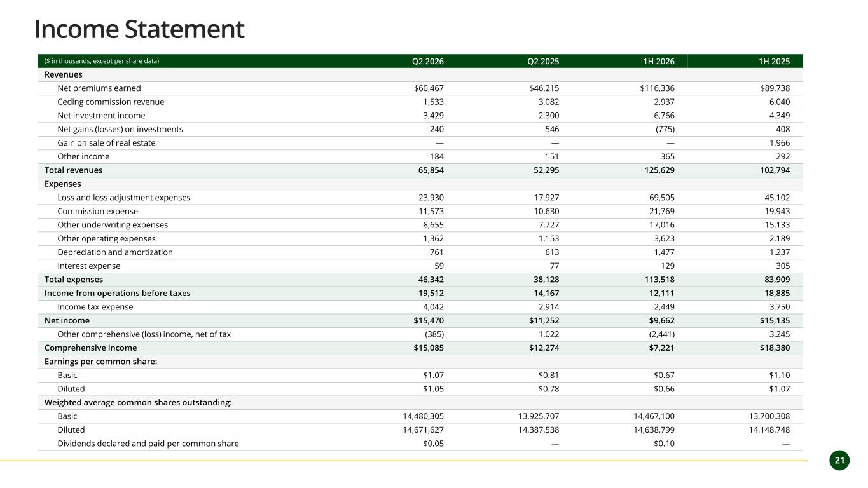The height and width of the screenshot is (488, 868).
Task: Click Comprehensive income value $18,380
Action: pyautogui.click(x=775, y=348)
